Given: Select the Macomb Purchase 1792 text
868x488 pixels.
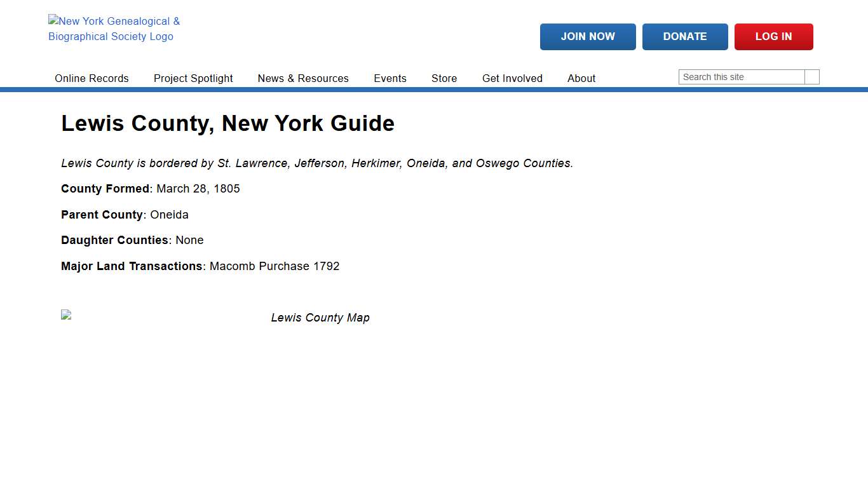Looking at the screenshot, I should click(x=274, y=266).
